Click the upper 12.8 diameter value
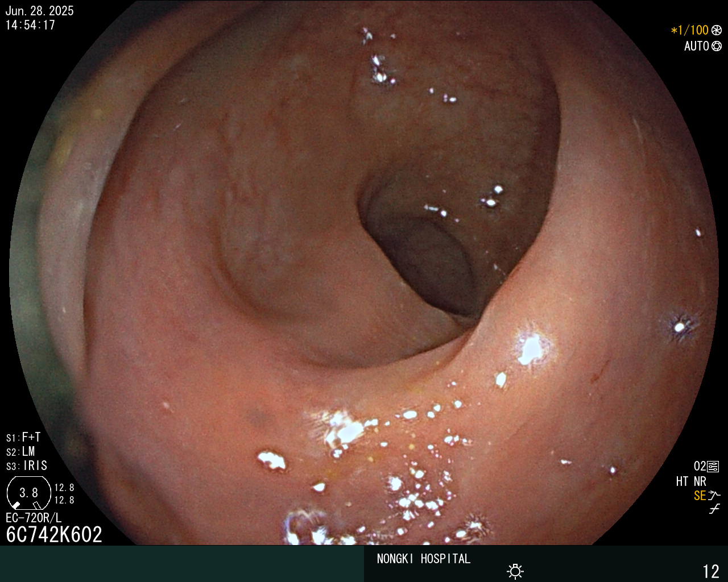Screen dimensions: 728x582 pyautogui.click(x=64, y=488)
